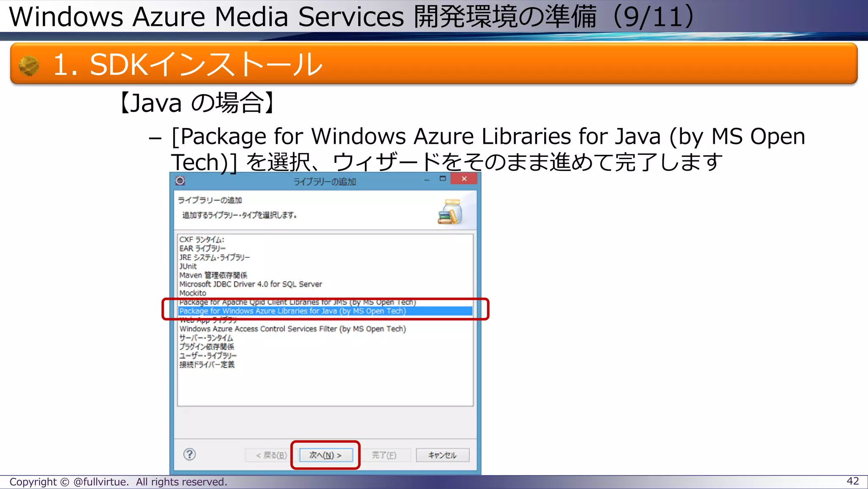Select JUnit in library list
This screenshot has width=868, height=489.
tap(325, 266)
